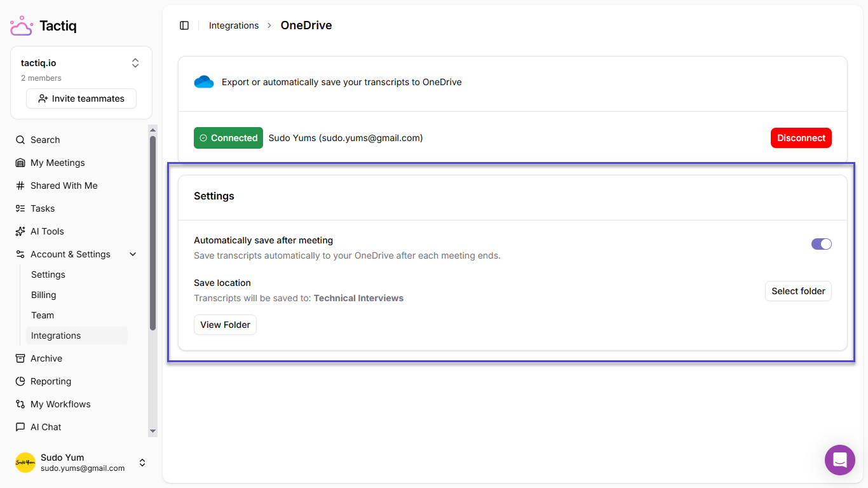Click the OneDrive cloud icon
Viewport: 868px width, 488px height.
[203, 81]
